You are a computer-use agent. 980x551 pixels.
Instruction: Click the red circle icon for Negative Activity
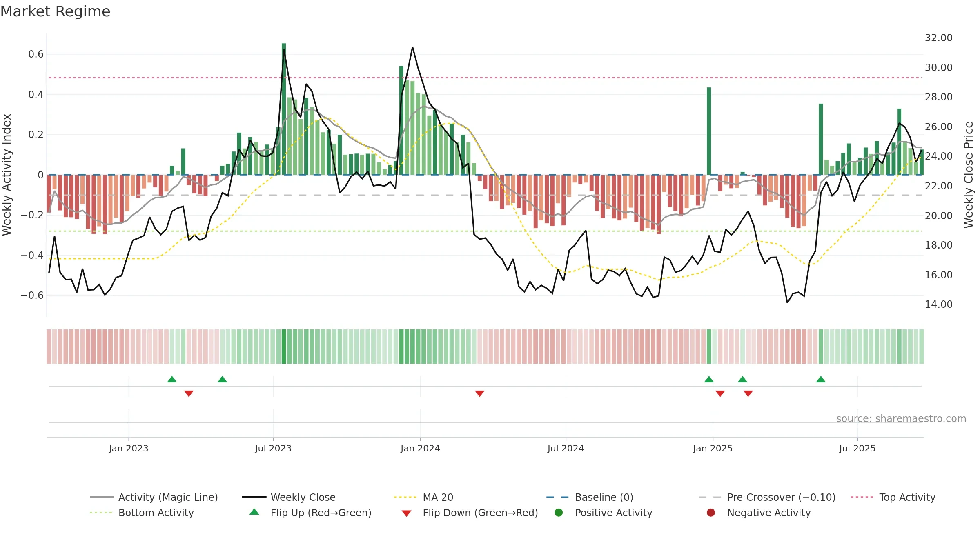711,513
